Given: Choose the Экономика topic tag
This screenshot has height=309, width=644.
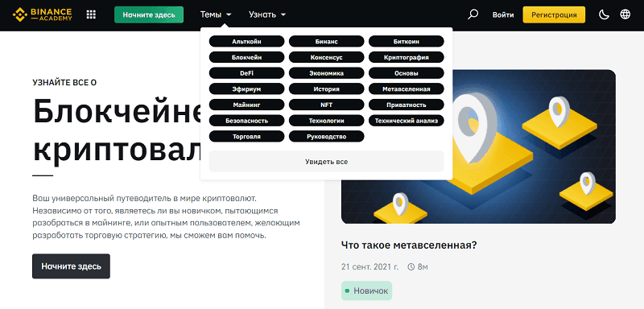Looking at the screenshot, I should coord(327,73).
